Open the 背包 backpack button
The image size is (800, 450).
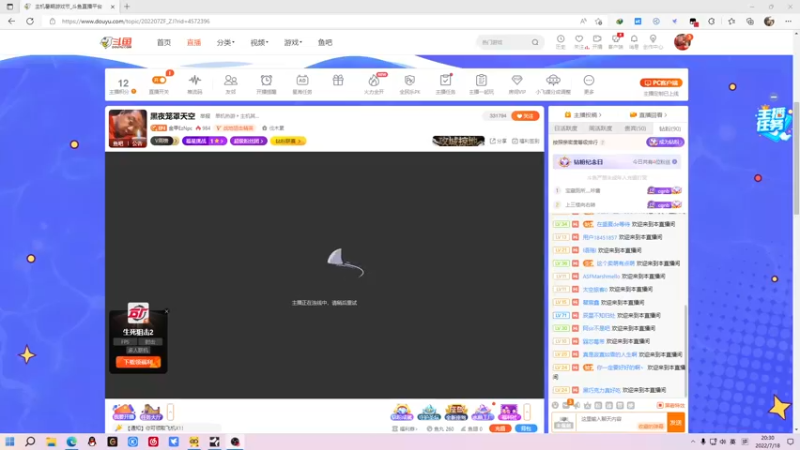[526, 429]
